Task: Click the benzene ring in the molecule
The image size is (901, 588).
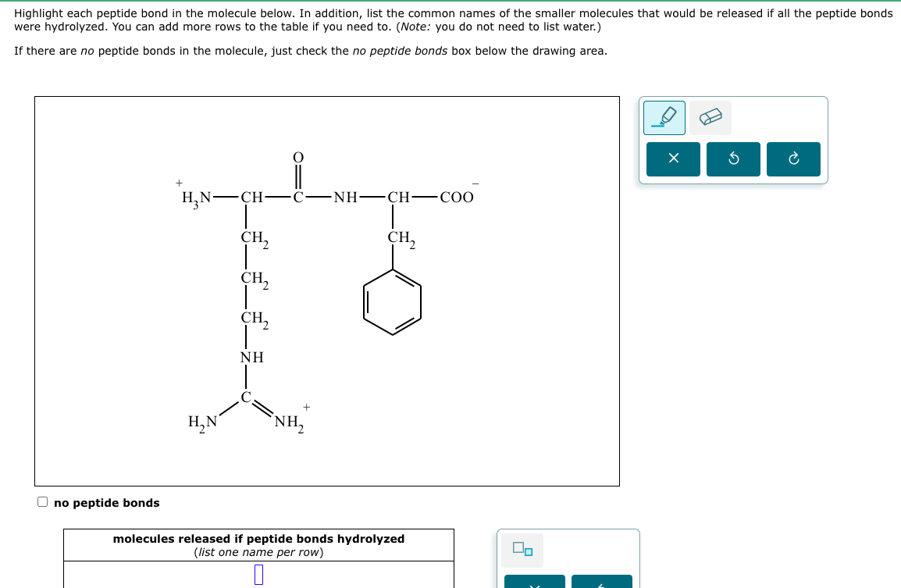Action: (x=393, y=301)
